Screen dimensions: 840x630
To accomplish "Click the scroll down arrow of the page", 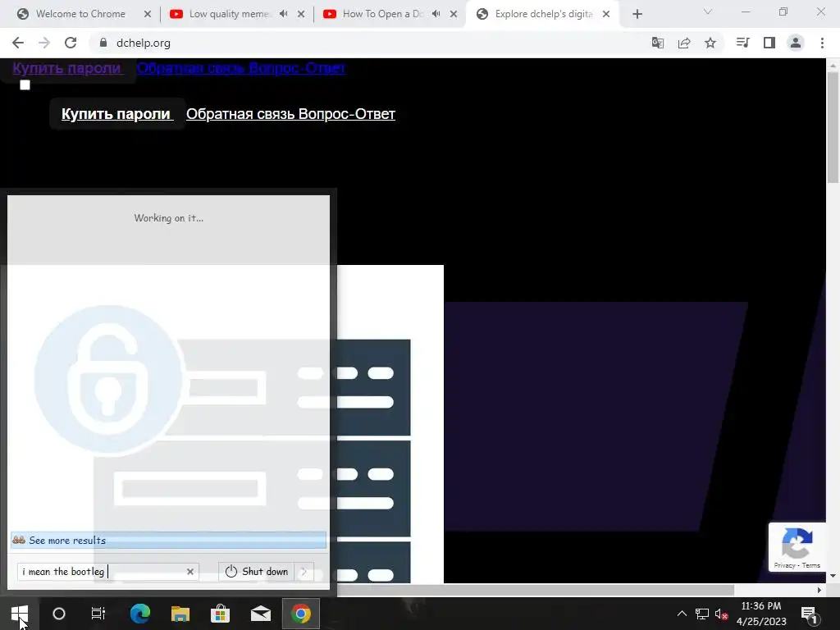I will click(x=833, y=577).
